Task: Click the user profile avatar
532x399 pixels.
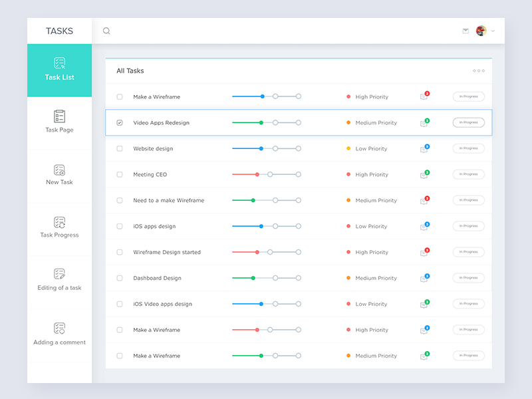Action: [x=481, y=31]
